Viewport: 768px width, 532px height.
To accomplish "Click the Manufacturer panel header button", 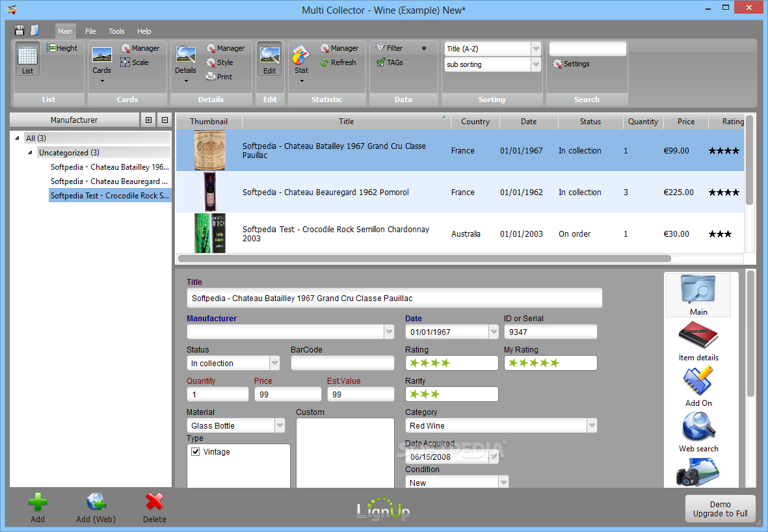I will coord(74,120).
